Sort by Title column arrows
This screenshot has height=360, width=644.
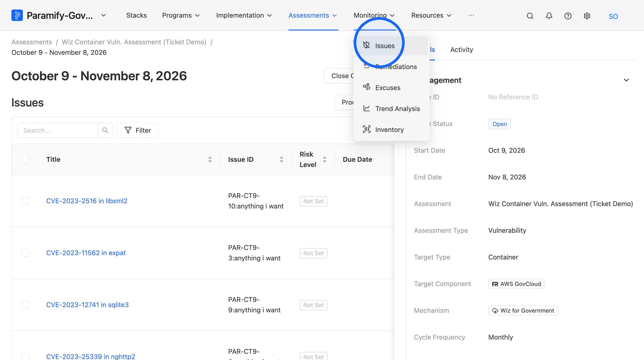point(210,159)
